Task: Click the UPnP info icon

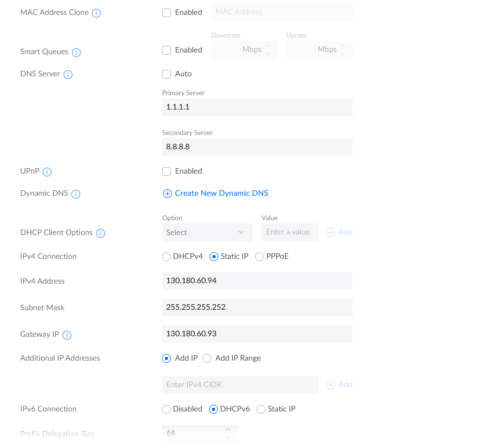Action: 47,172
